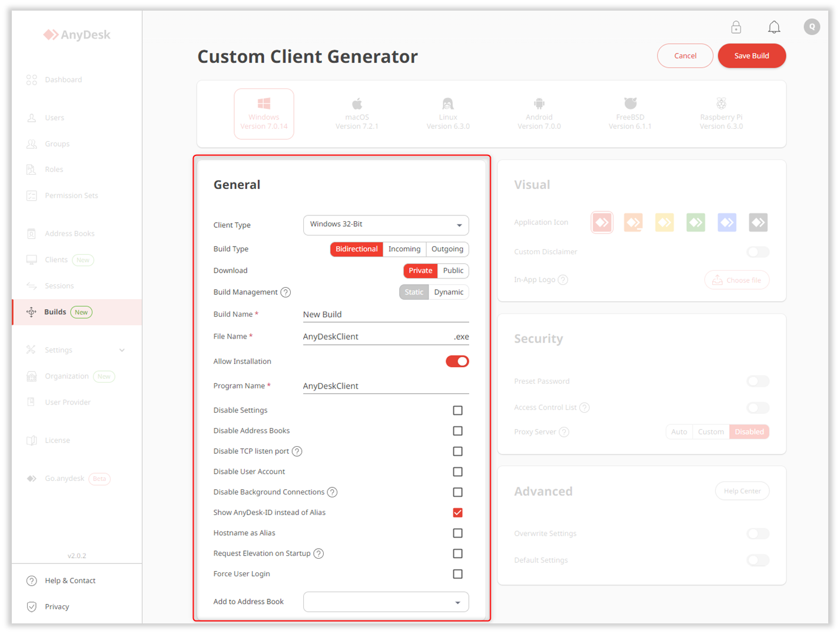
Task: Click Access Control List help icon
Action: (x=585, y=407)
